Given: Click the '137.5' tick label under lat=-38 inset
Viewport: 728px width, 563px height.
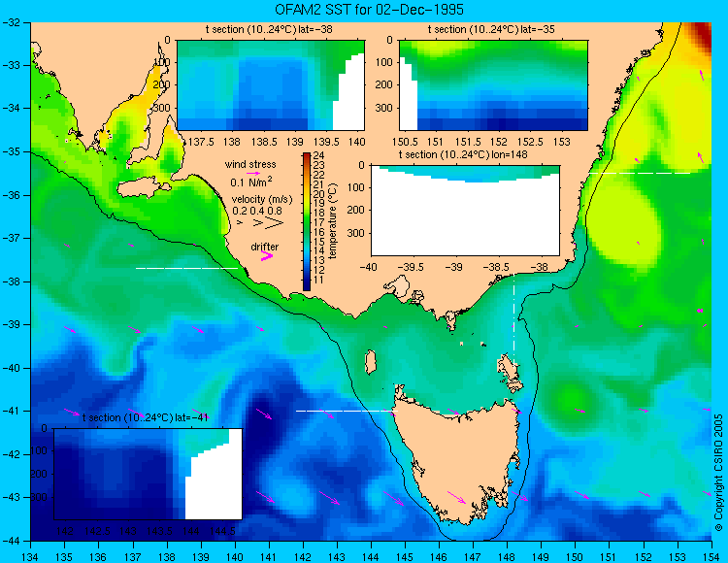Looking at the screenshot, I should pos(200,142).
